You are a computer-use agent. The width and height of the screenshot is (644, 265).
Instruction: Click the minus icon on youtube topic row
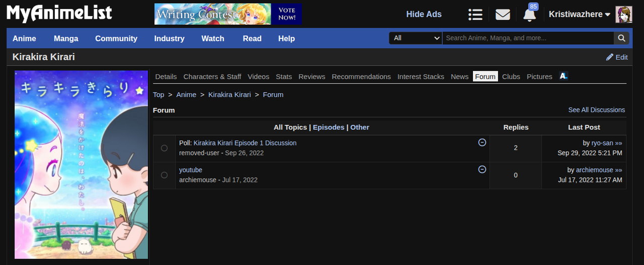(482, 169)
